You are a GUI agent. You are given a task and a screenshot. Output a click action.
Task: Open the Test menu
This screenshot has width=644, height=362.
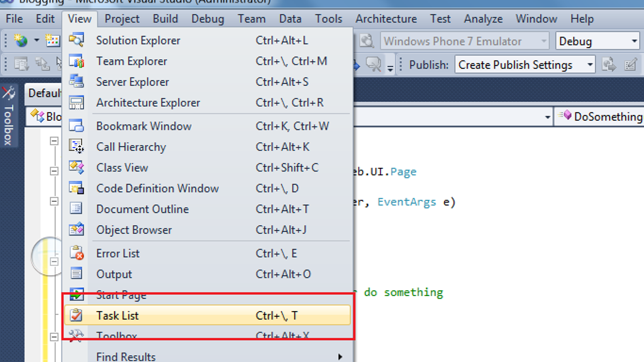[x=440, y=19]
